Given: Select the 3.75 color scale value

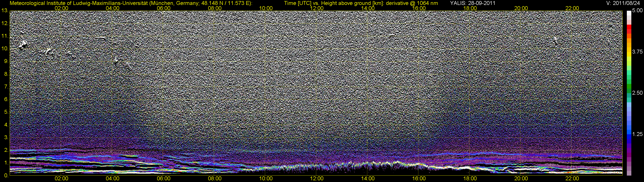Looking at the screenshot, I should [x=637, y=52].
